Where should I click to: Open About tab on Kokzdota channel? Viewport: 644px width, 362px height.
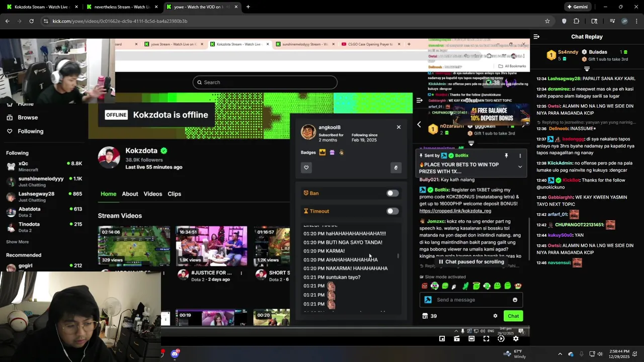tap(130, 194)
